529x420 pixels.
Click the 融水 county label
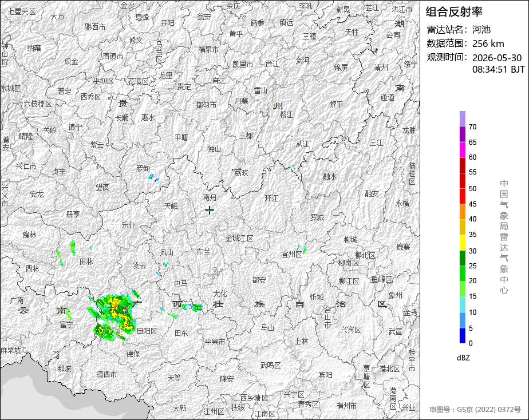[330, 176]
